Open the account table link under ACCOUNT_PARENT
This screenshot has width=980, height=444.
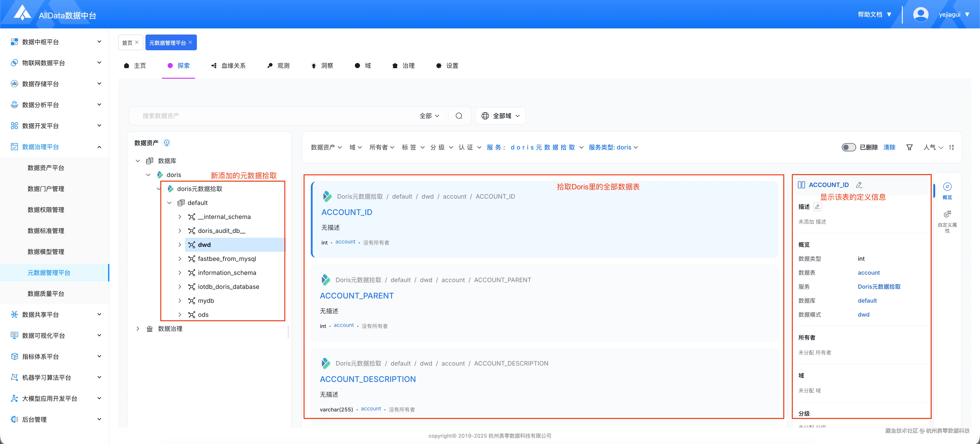pyautogui.click(x=343, y=325)
